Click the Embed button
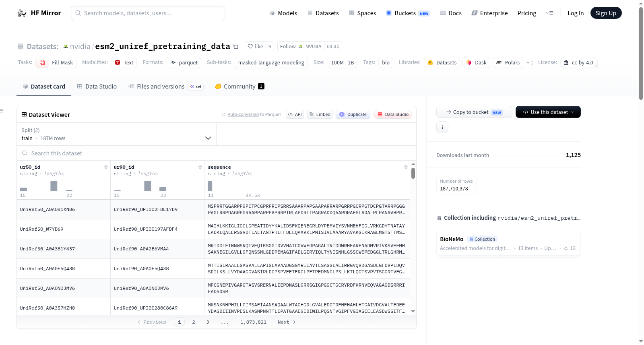 [x=320, y=114]
